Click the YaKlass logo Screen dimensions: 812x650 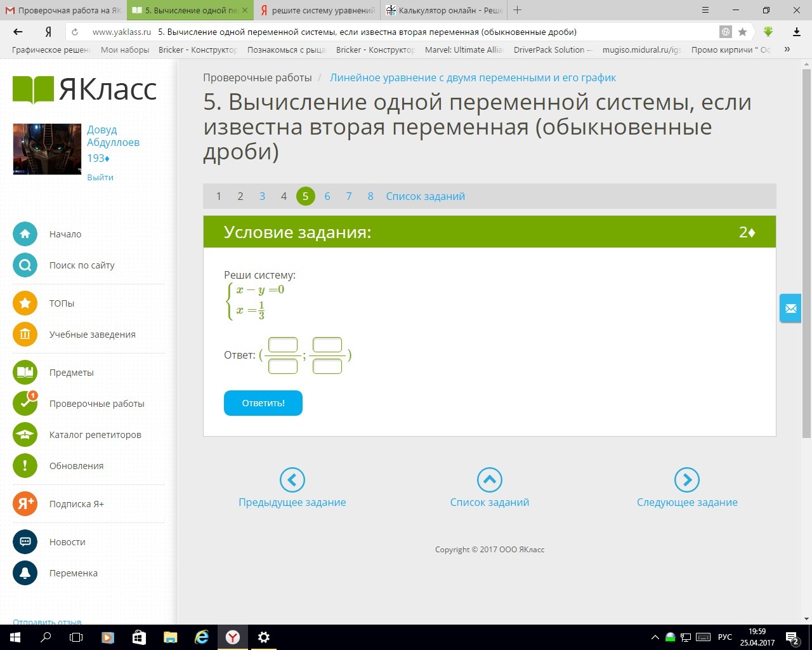point(84,89)
